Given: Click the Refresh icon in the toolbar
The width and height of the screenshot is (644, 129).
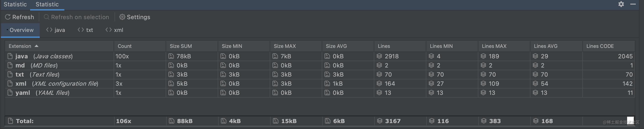Looking at the screenshot, I should pyautogui.click(x=8, y=17).
